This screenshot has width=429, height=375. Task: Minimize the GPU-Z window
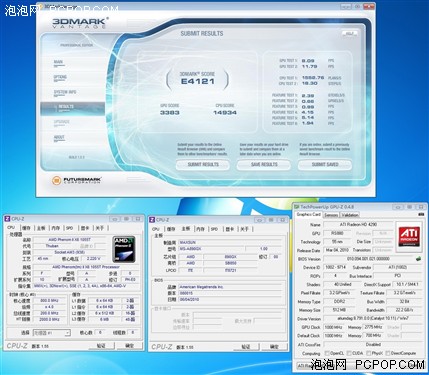click(398, 207)
